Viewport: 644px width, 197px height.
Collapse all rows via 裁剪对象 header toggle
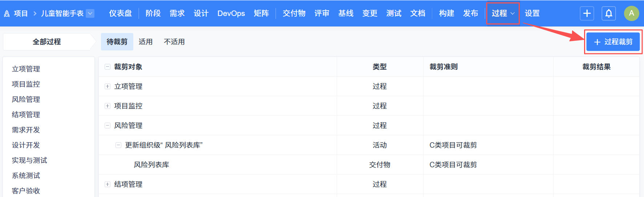click(x=108, y=67)
